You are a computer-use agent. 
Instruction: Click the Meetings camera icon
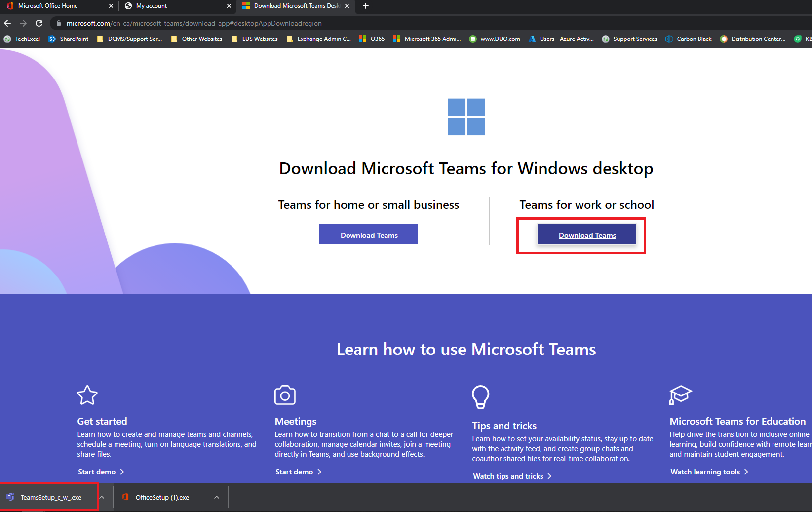(x=285, y=395)
